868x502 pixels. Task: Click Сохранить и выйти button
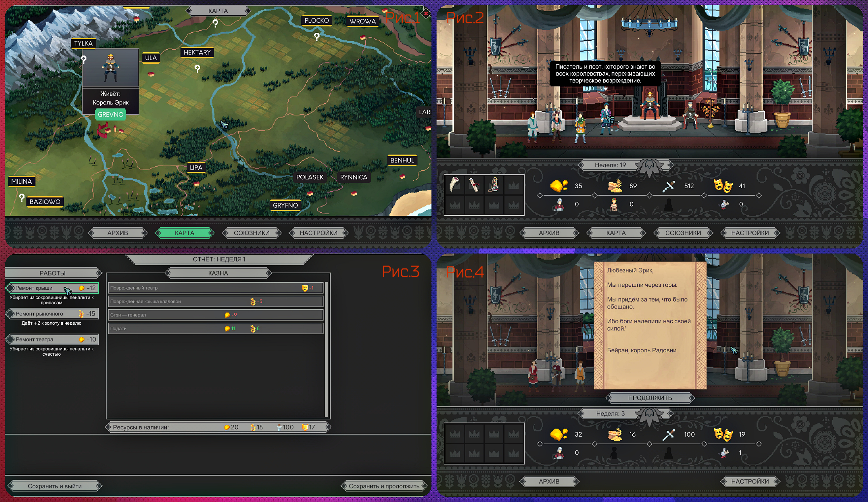[x=55, y=486]
